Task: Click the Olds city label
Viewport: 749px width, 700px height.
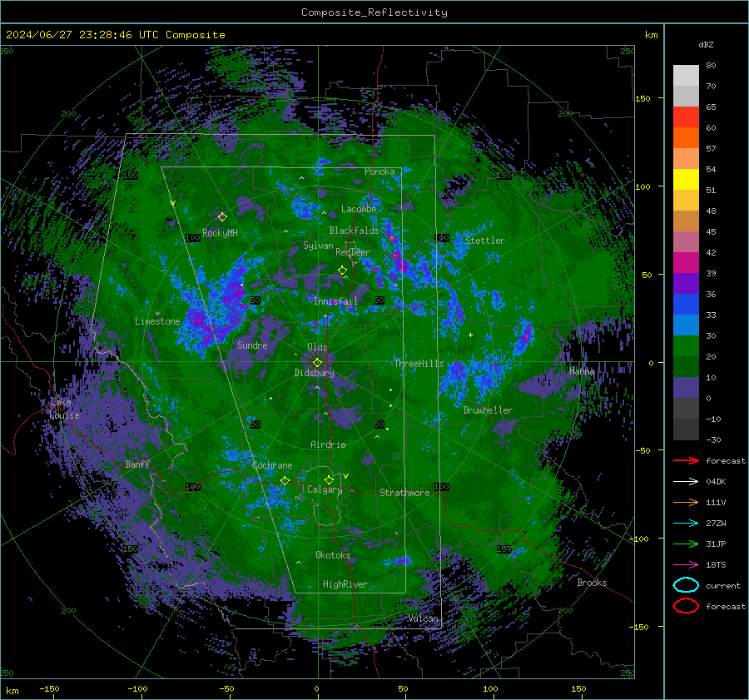Action: pyautogui.click(x=317, y=347)
